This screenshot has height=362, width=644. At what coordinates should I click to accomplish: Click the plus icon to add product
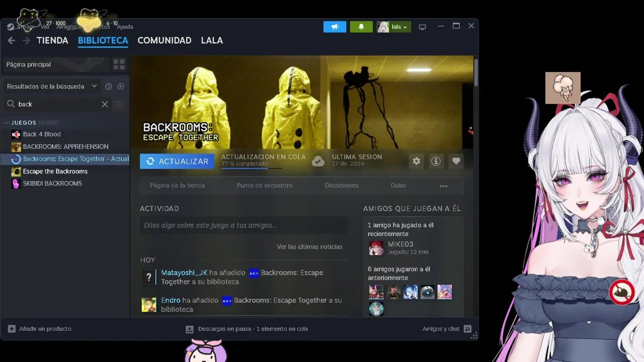pyautogui.click(x=12, y=329)
